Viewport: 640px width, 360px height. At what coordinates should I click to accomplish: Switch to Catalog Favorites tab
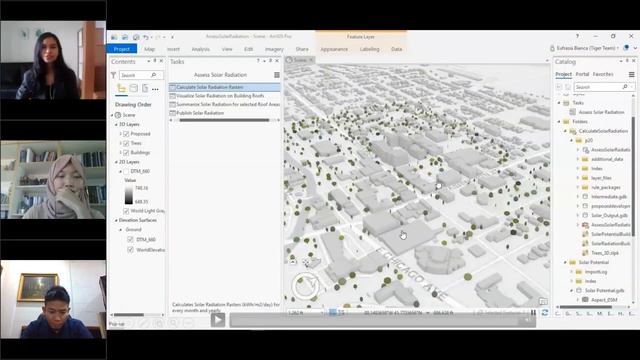click(x=603, y=74)
